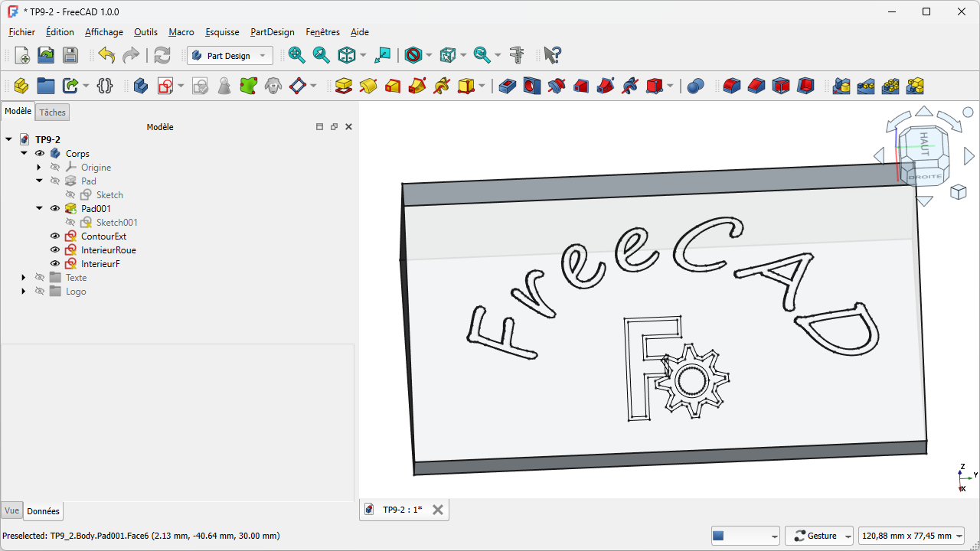
Task: Toggle visibility eye of Pad001
Action: [55, 209]
